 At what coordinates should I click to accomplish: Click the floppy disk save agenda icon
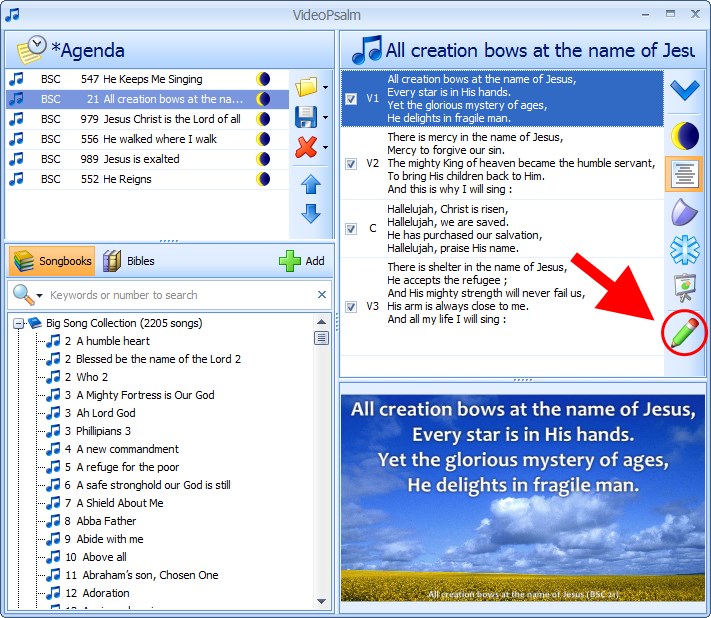coord(306,117)
